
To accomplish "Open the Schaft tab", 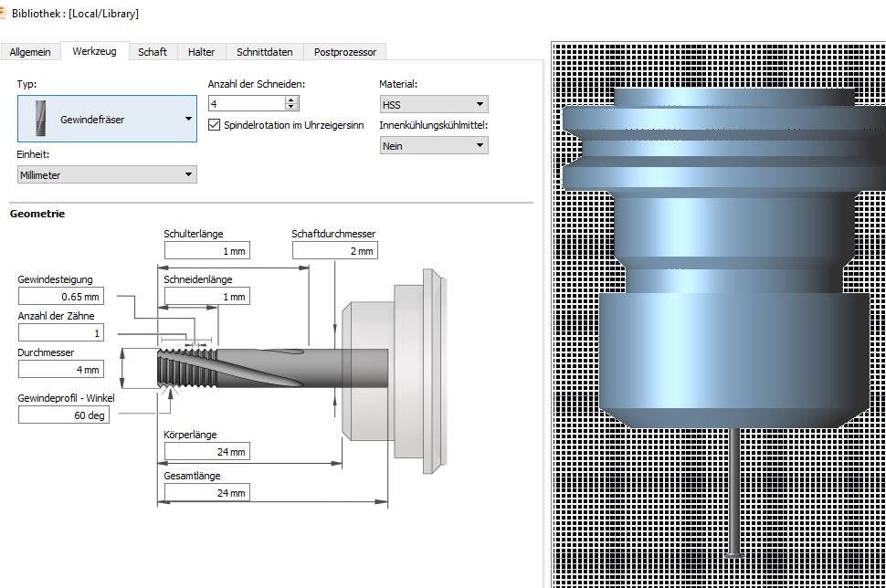I will (153, 52).
